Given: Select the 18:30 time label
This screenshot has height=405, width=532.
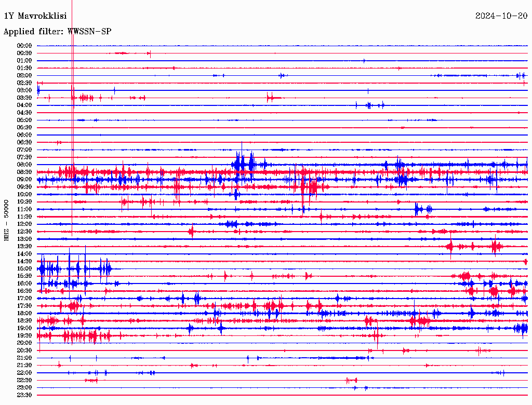Looking at the screenshot, I should click(x=24, y=321).
